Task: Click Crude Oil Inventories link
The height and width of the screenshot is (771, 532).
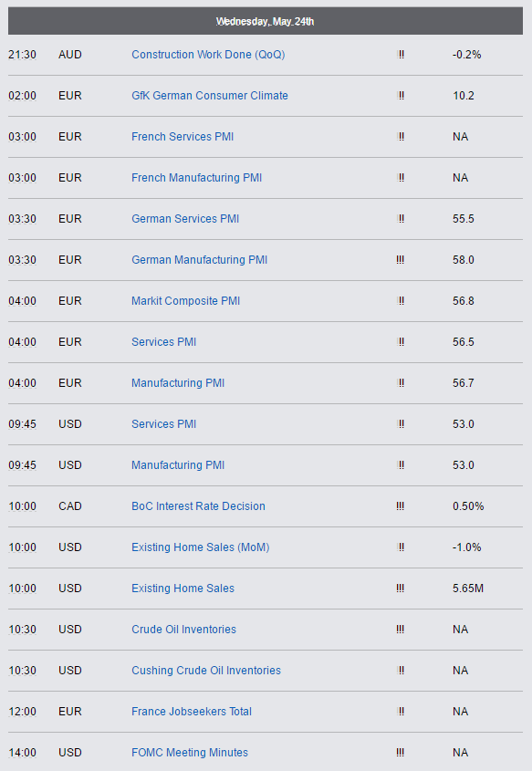Action: click(183, 630)
